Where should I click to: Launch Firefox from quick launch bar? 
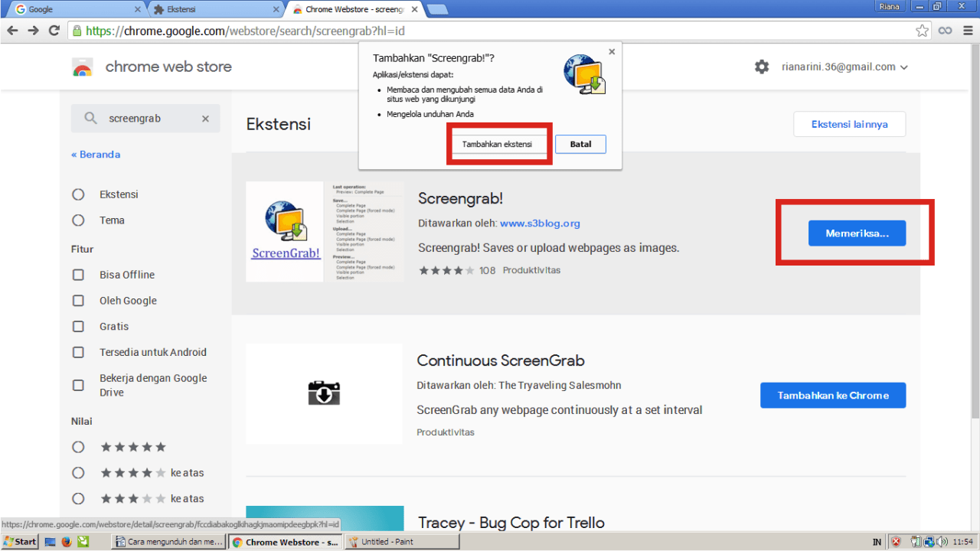tap(67, 542)
